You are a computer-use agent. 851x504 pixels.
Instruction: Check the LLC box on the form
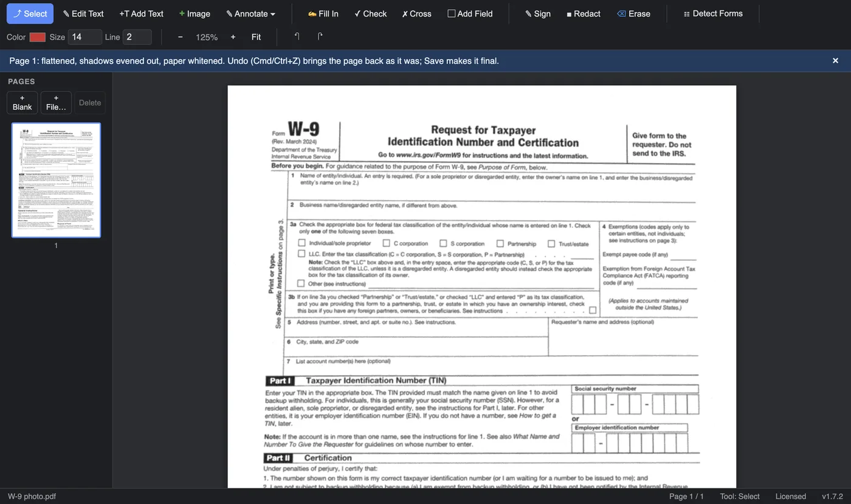coord(301,254)
